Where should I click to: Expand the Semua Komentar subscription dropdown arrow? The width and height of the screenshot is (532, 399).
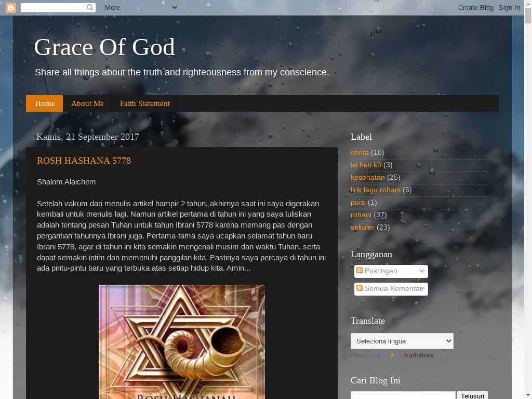422,289
